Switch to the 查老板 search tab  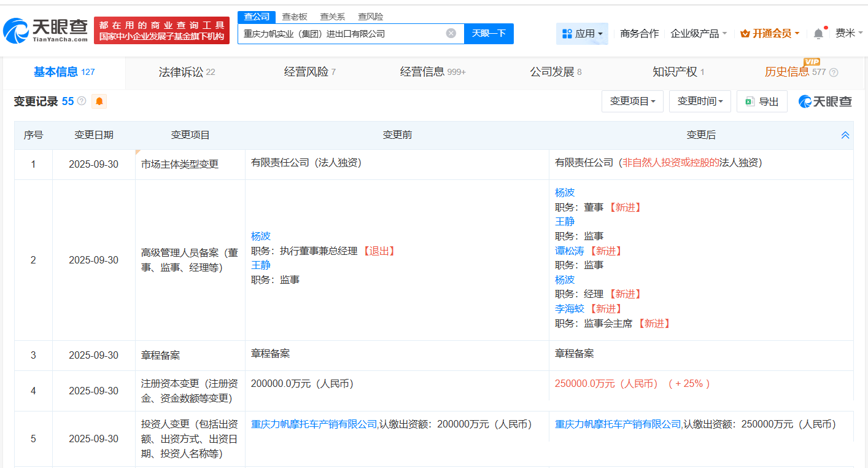[x=294, y=17]
